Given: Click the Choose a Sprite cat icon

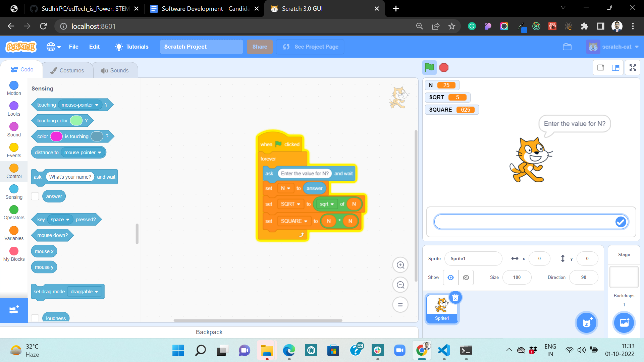Looking at the screenshot, I should [x=586, y=322].
